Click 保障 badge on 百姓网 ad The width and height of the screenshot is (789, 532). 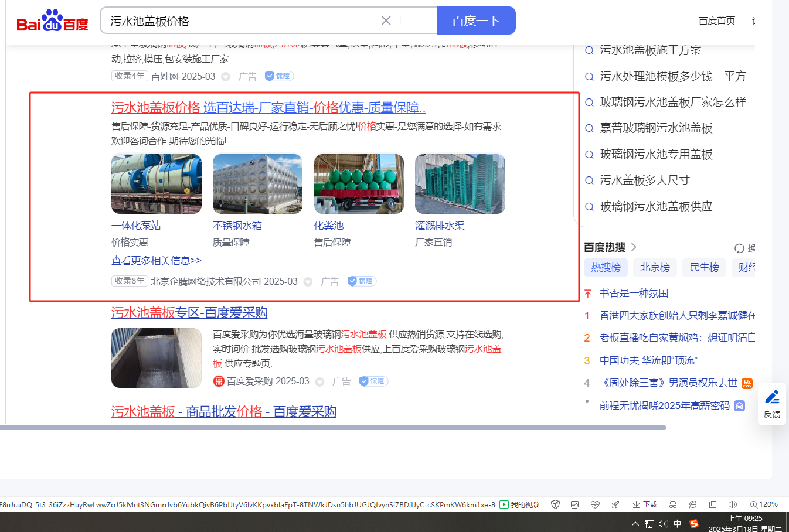[x=279, y=76]
